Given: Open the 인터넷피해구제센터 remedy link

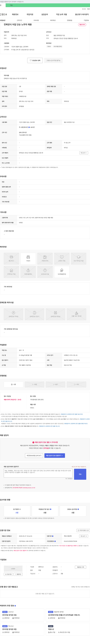Looking at the screenshot, I should click(x=24, y=488).
